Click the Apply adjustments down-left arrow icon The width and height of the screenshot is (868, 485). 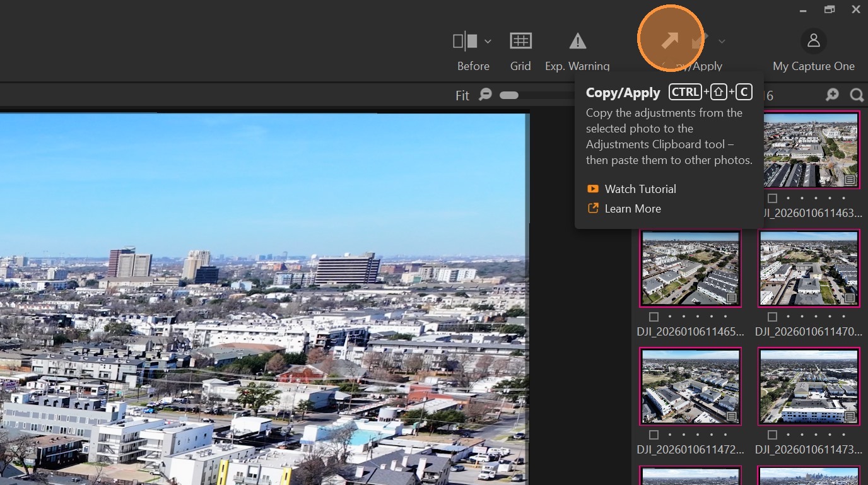click(700, 40)
